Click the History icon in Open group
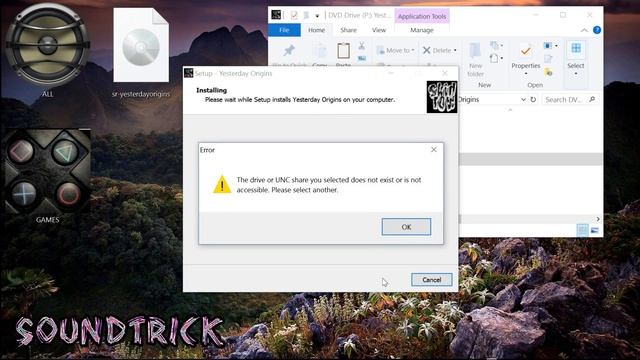Screen dimensions: 640x360 click(548, 73)
